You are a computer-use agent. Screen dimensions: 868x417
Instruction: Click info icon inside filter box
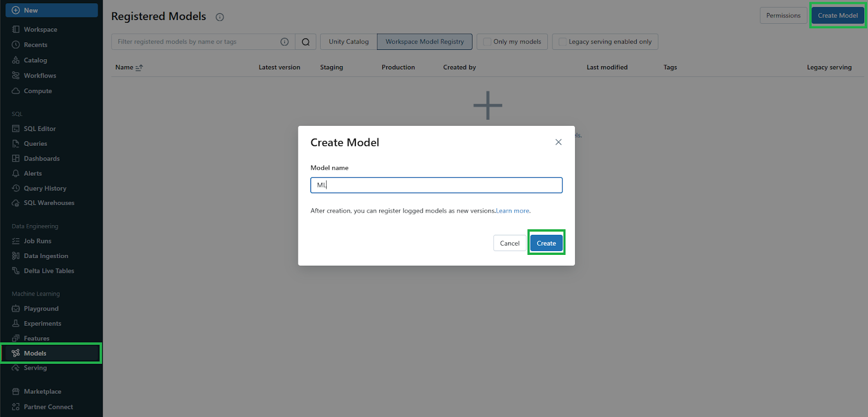(284, 42)
